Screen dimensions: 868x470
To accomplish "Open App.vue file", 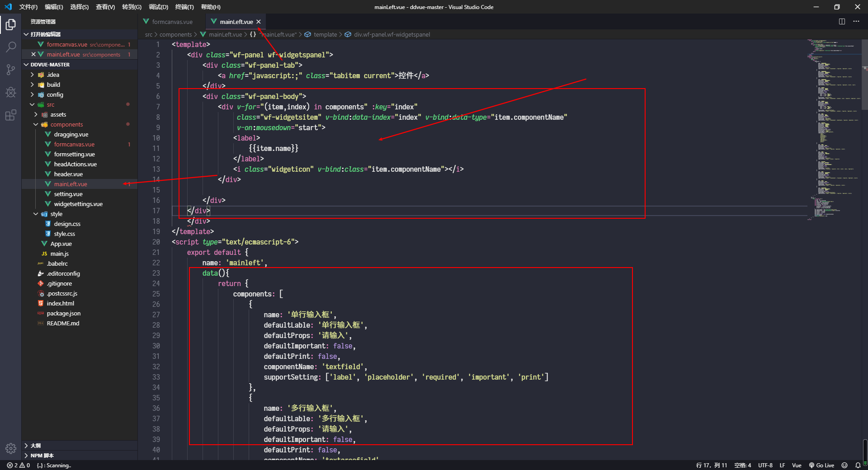I will [80, 244].
